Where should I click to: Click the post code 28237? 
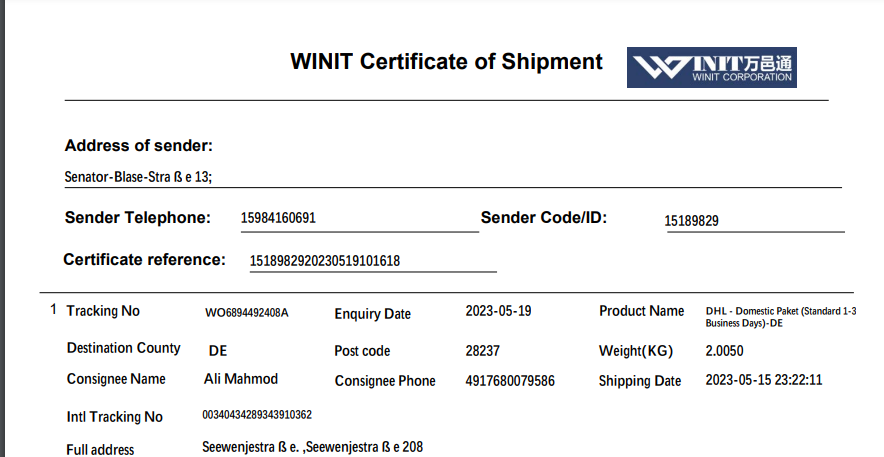(483, 351)
